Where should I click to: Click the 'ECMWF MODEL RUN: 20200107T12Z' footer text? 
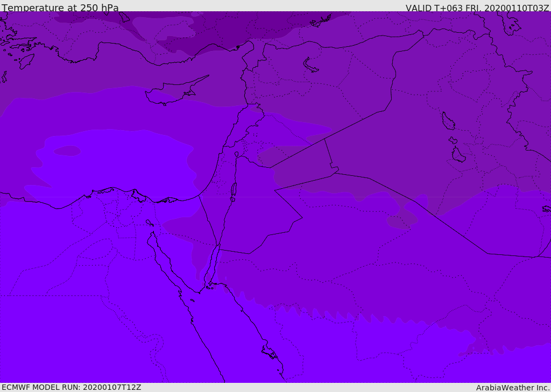(72, 387)
